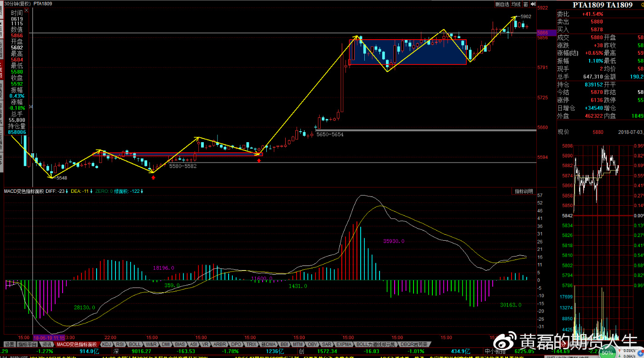Screen dimensions: 644x358
Task: Open the 资讯 news tab
Action: coord(47,344)
